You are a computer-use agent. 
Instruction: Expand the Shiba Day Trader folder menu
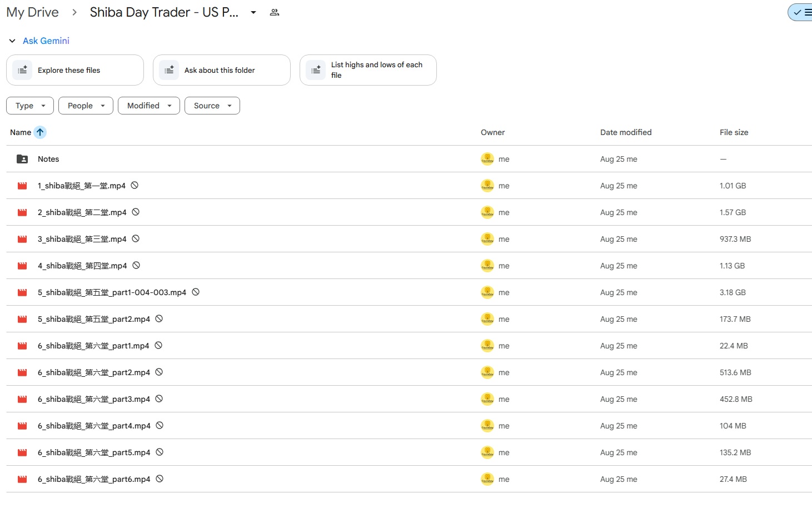[x=253, y=12]
